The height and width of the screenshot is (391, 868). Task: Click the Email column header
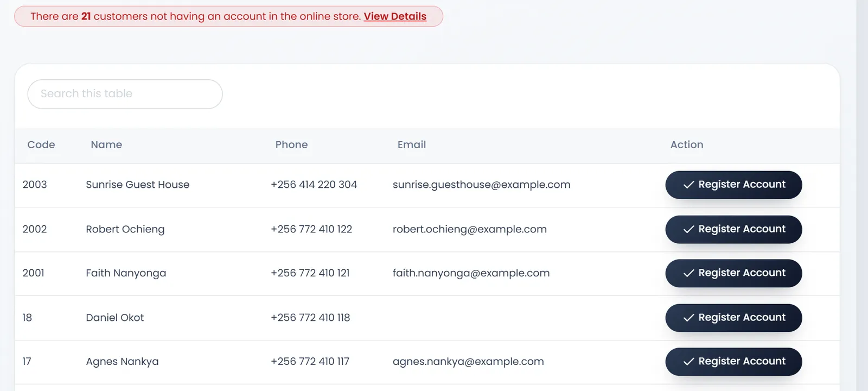[412, 145]
